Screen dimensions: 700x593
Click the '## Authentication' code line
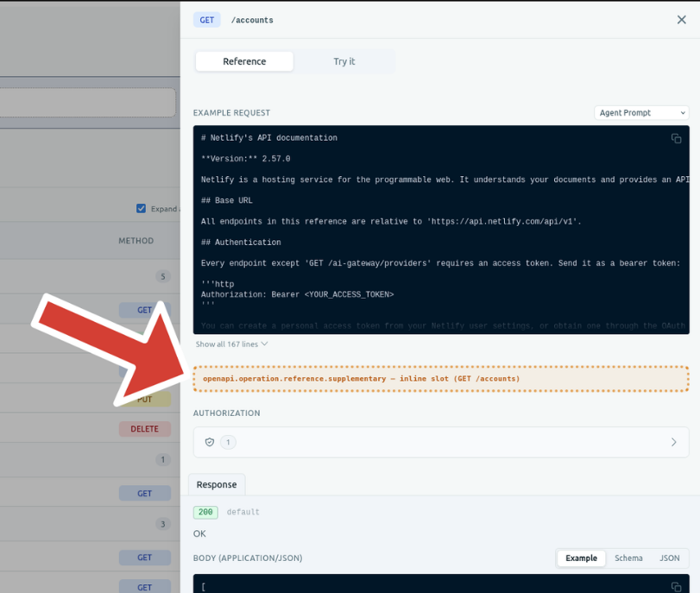pyautogui.click(x=241, y=242)
